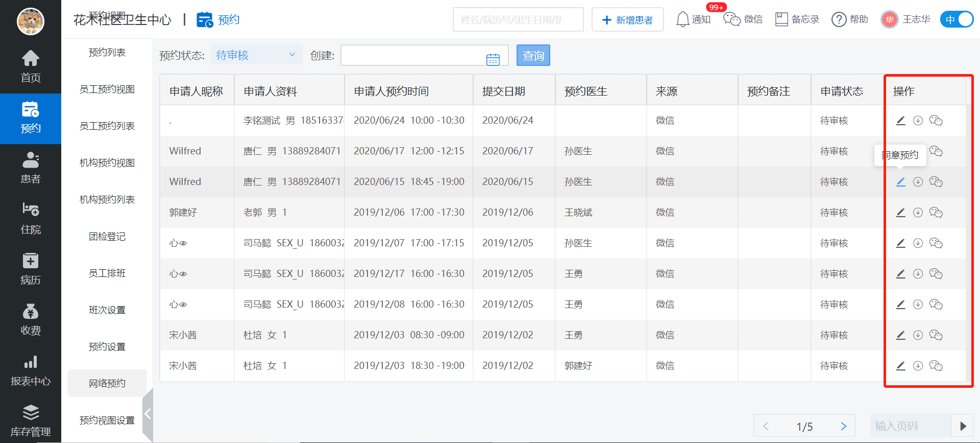Open 住院 in left sidebar
Image resolution: width=980 pixels, height=443 pixels.
point(31,218)
